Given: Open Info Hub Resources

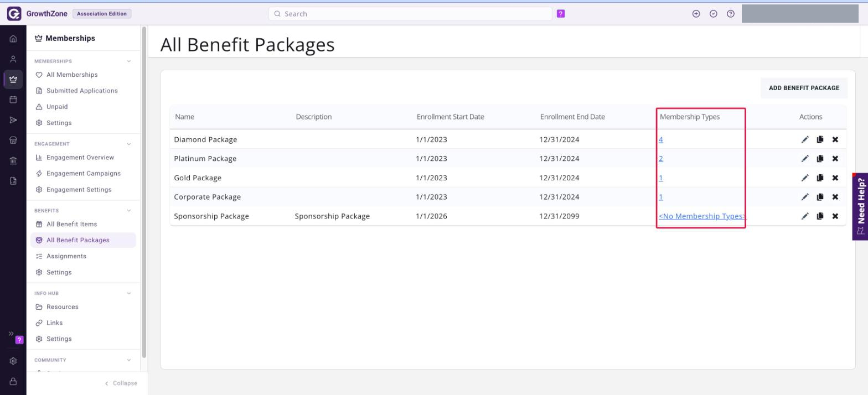Looking at the screenshot, I should click(63, 307).
